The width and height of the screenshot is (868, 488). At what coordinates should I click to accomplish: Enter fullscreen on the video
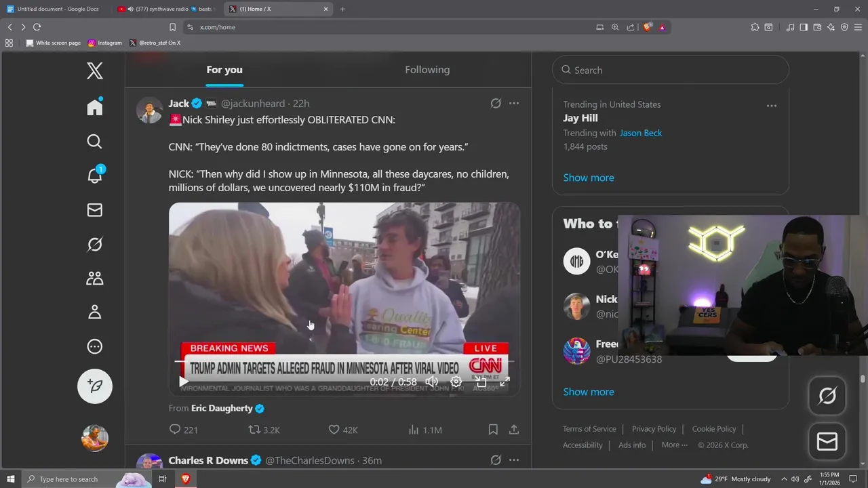[505, 382]
